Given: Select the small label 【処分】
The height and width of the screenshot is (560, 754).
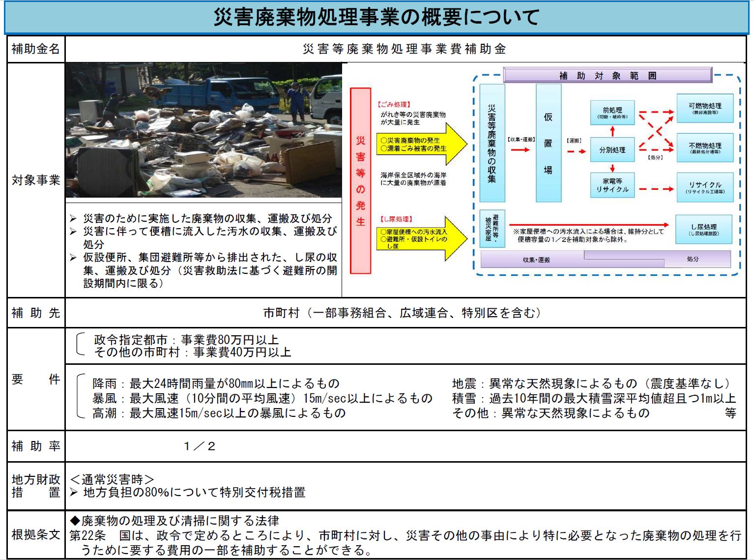Looking at the screenshot, I should [x=655, y=157].
